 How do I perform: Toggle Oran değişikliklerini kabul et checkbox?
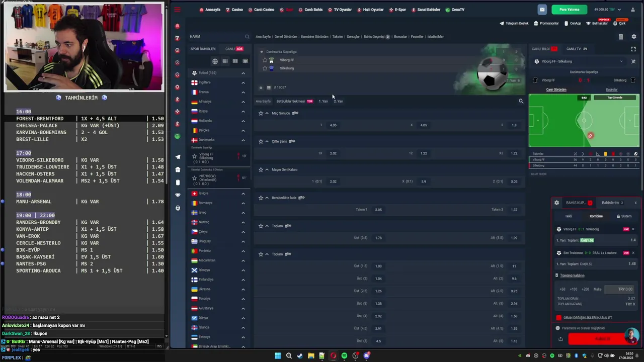(x=558, y=318)
